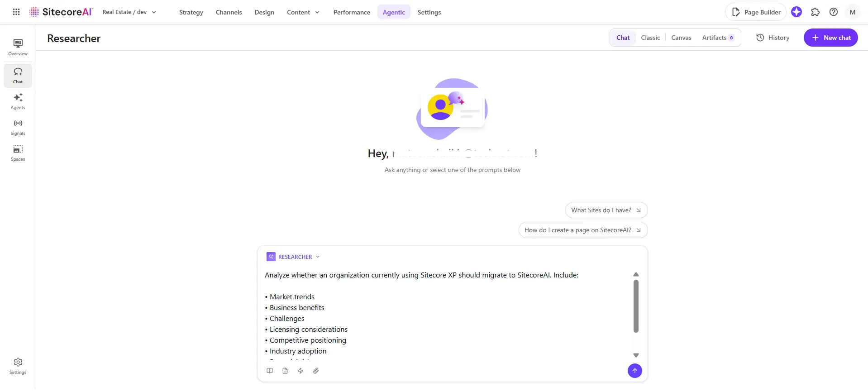Switch to the Canvas view tab
This screenshot has width=868, height=392.
(681, 38)
